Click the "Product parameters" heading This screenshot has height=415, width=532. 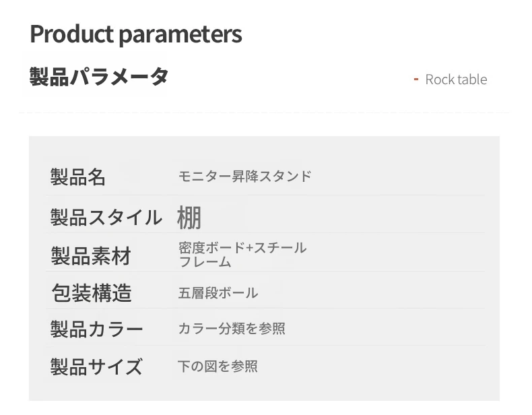135,34
